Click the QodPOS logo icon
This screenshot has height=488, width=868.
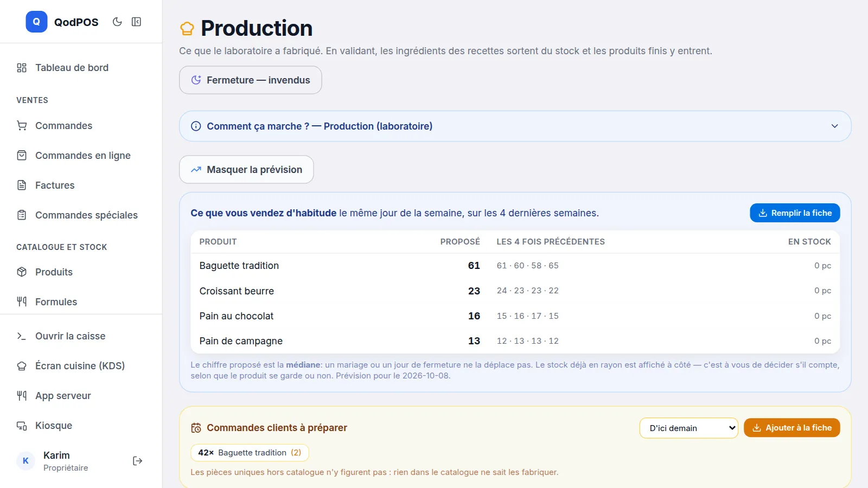[36, 22]
